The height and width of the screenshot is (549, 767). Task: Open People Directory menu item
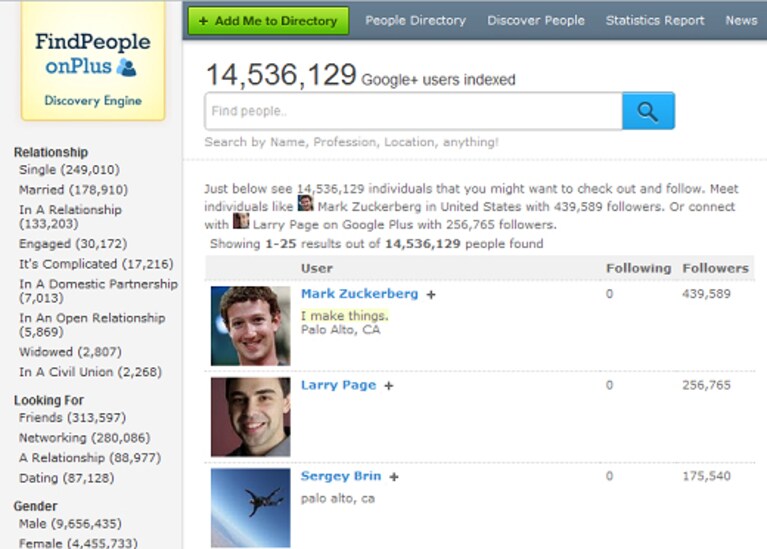click(415, 21)
